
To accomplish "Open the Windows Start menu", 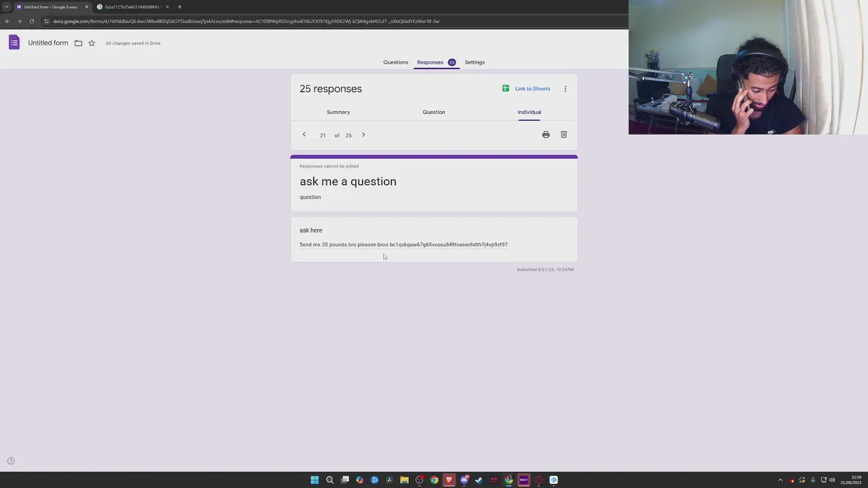I will (x=315, y=480).
